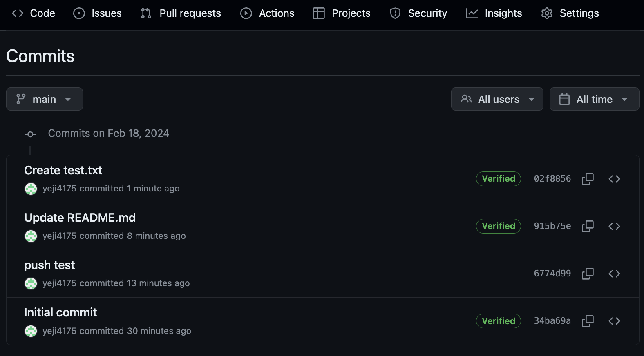This screenshot has width=644, height=356.
Task: Browse repository at push test commit
Action: tap(614, 274)
